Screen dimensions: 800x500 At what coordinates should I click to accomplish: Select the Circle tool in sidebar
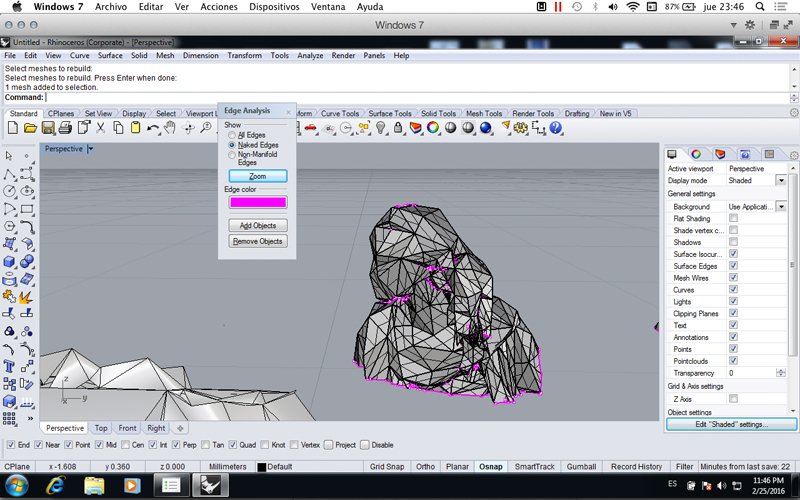(x=9, y=191)
